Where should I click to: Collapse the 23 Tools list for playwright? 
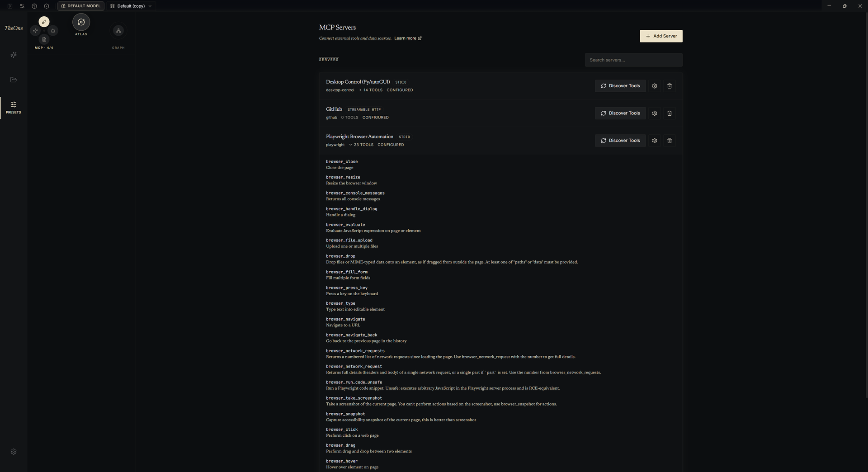(361, 145)
